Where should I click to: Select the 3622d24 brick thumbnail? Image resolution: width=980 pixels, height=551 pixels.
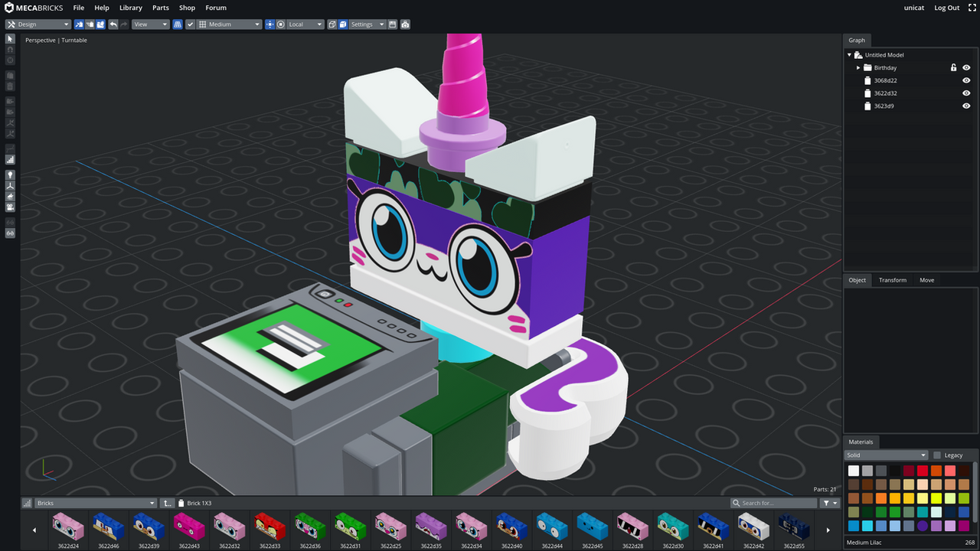(68, 530)
